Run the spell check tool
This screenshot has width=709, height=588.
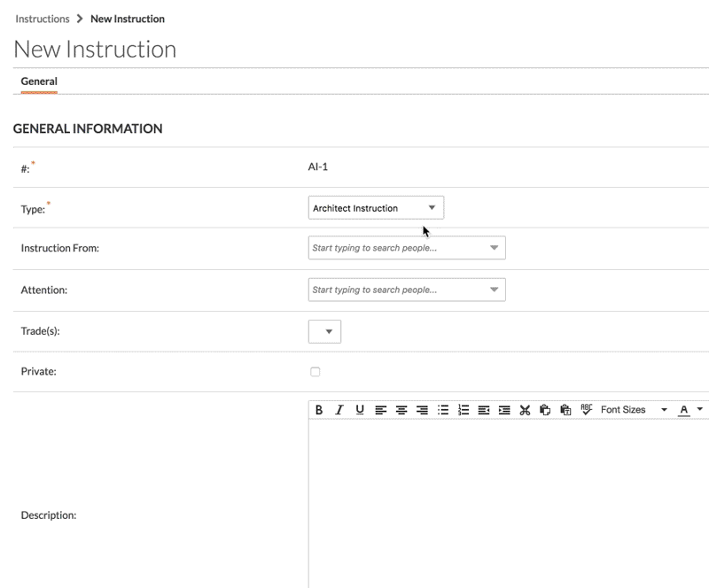click(587, 409)
